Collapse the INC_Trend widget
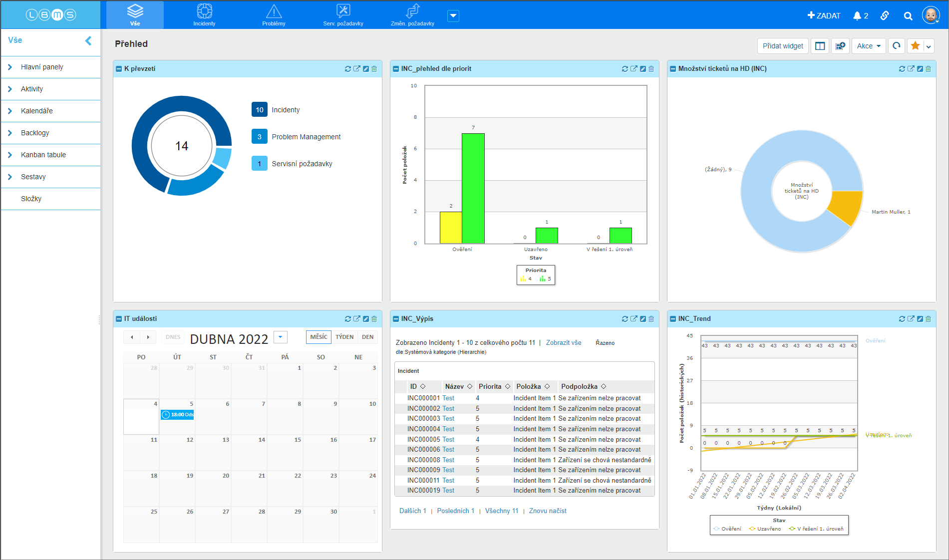The height and width of the screenshot is (560, 949). point(673,319)
